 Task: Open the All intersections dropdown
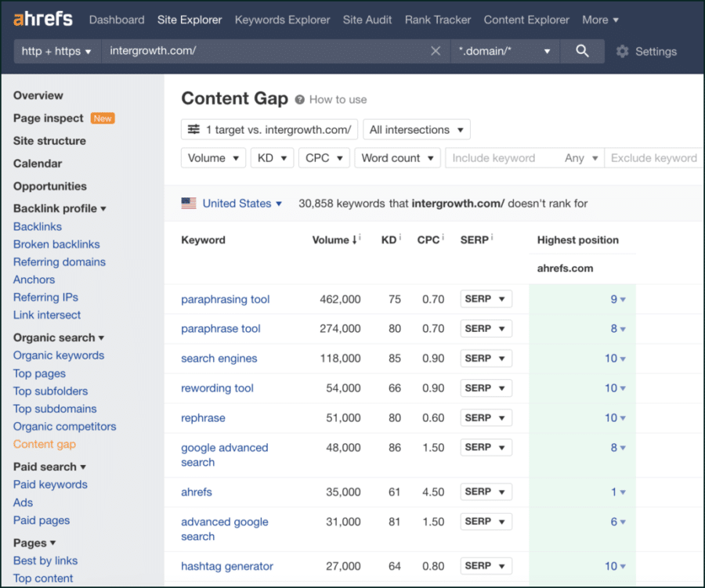pyautogui.click(x=416, y=128)
